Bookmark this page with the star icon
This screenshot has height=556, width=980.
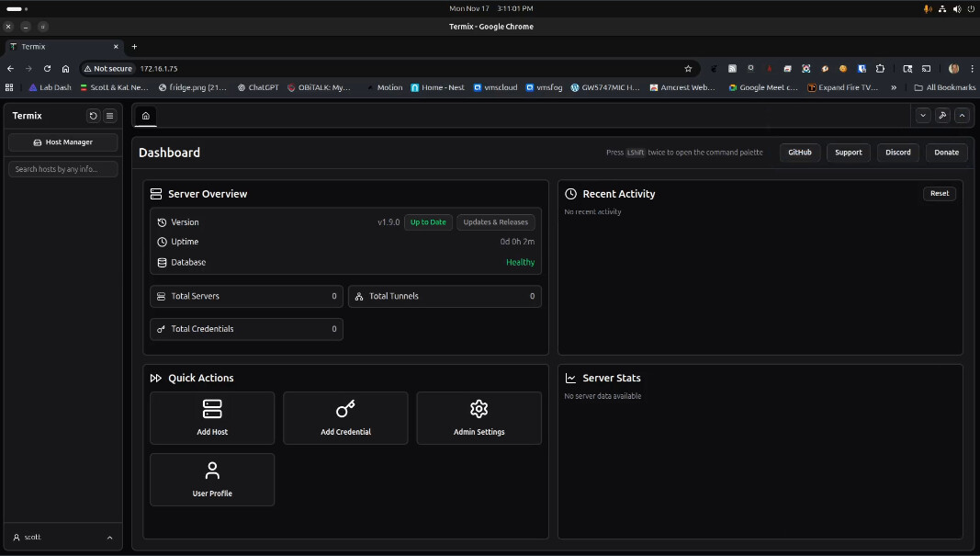688,69
